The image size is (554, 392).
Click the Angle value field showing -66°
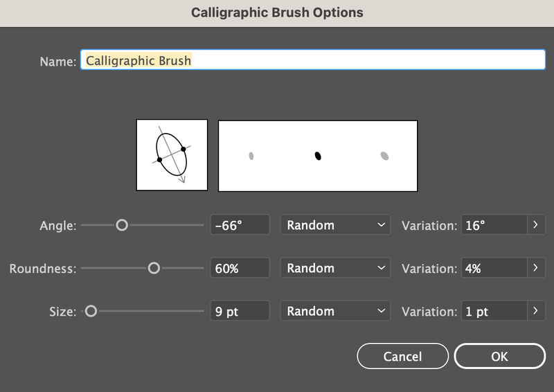coord(240,225)
